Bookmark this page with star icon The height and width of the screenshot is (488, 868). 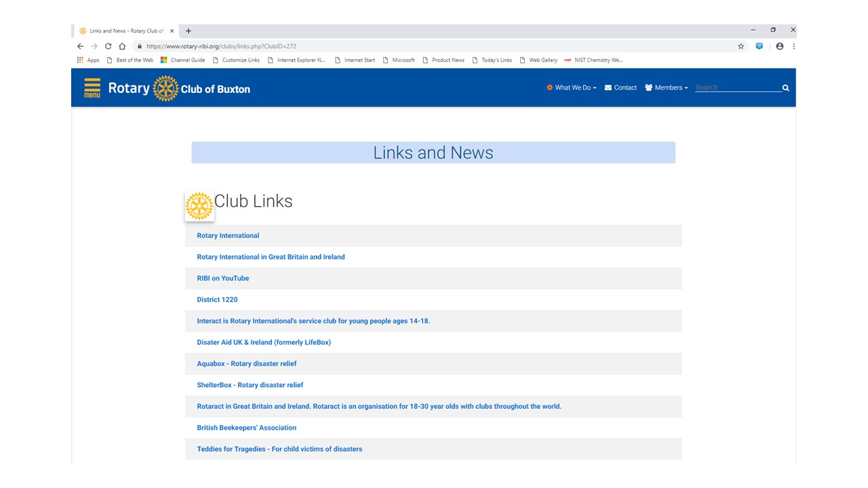pos(741,46)
